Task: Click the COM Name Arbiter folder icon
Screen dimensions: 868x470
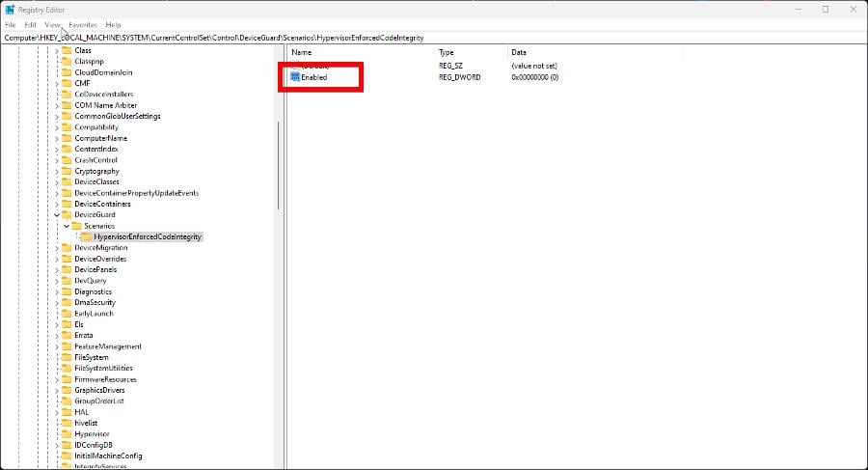Action: point(67,105)
